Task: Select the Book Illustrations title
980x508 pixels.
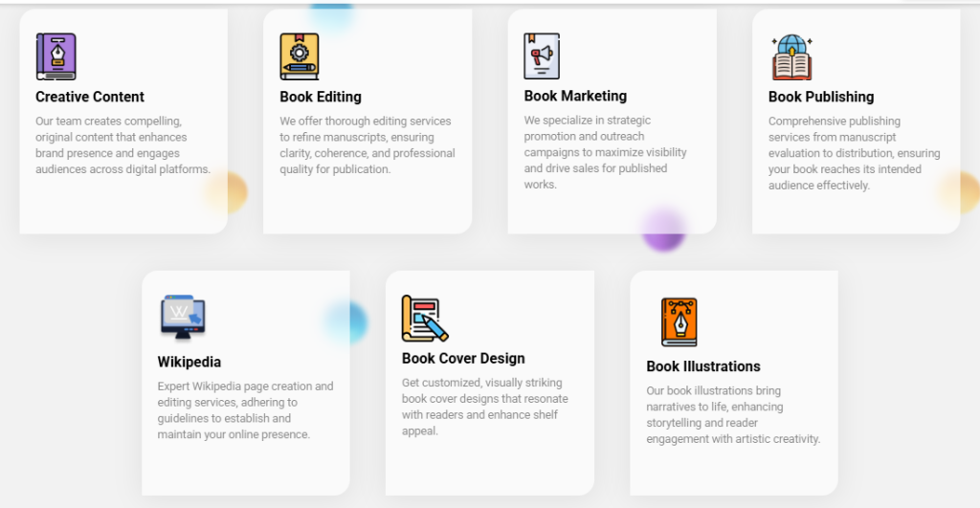Action: click(x=703, y=366)
